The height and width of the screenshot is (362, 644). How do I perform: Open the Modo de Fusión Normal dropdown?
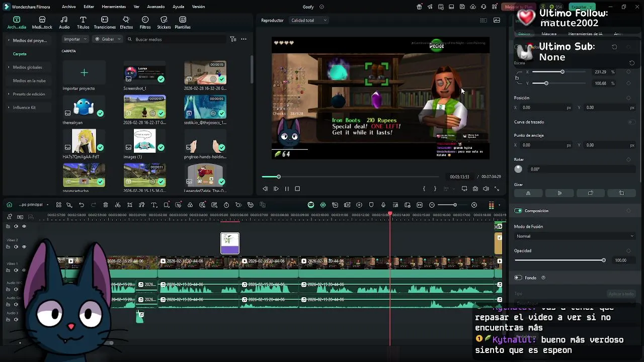point(575,236)
